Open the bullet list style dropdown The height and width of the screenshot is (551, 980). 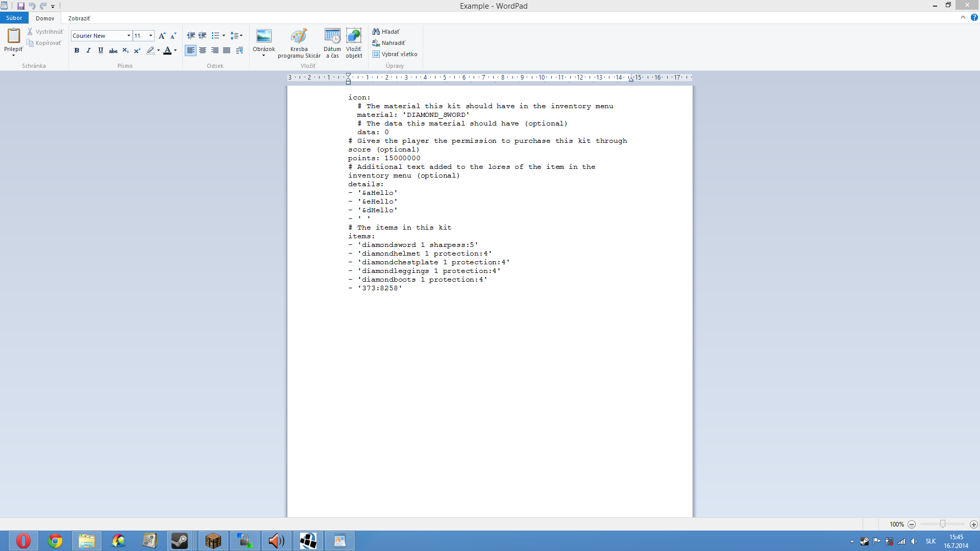pyautogui.click(x=224, y=36)
